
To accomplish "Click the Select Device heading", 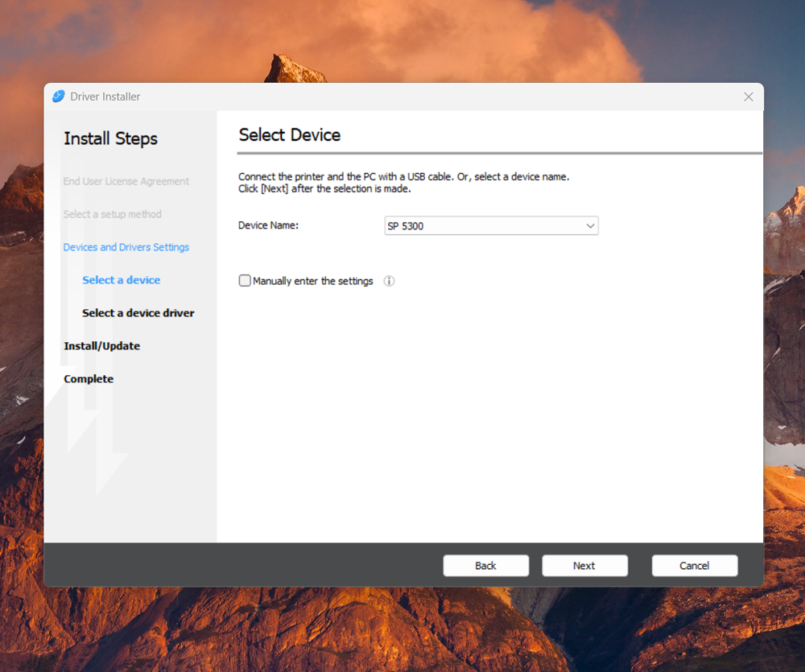I will [x=290, y=135].
